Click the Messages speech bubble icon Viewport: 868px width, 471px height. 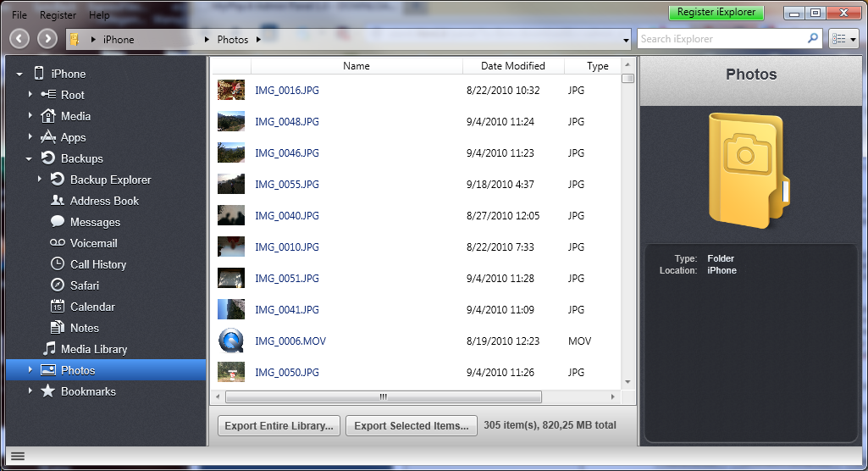(58, 221)
